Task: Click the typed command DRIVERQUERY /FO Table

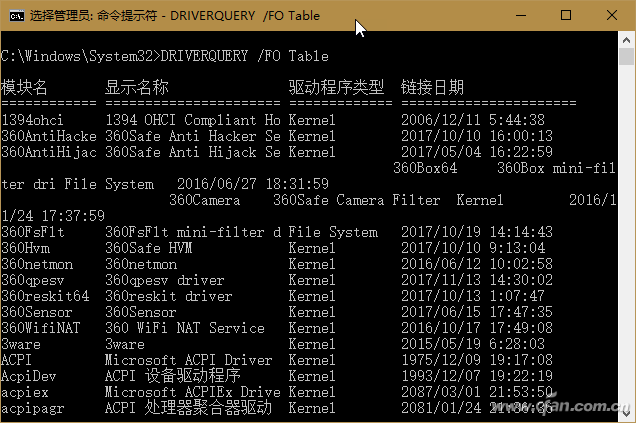Action: (245, 56)
